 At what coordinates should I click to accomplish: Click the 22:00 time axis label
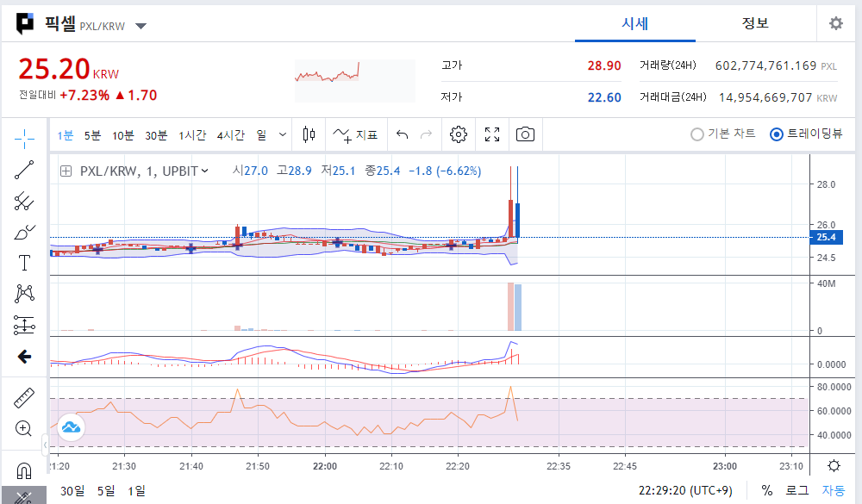(x=325, y=466)
